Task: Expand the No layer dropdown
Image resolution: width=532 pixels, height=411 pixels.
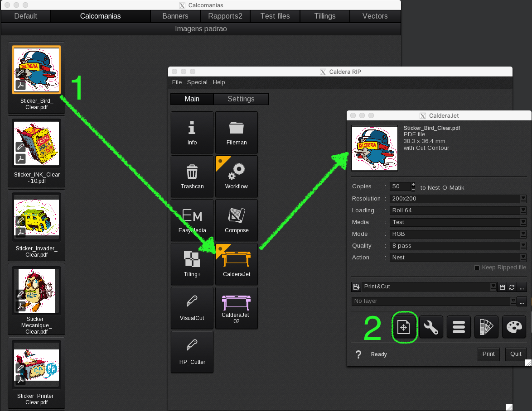Action: click(x=513, y=301)
